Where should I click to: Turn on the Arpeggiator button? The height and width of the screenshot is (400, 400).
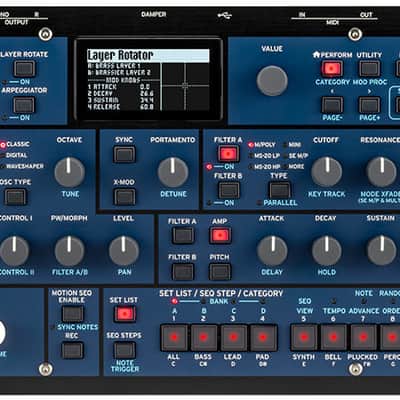[24, 105]
